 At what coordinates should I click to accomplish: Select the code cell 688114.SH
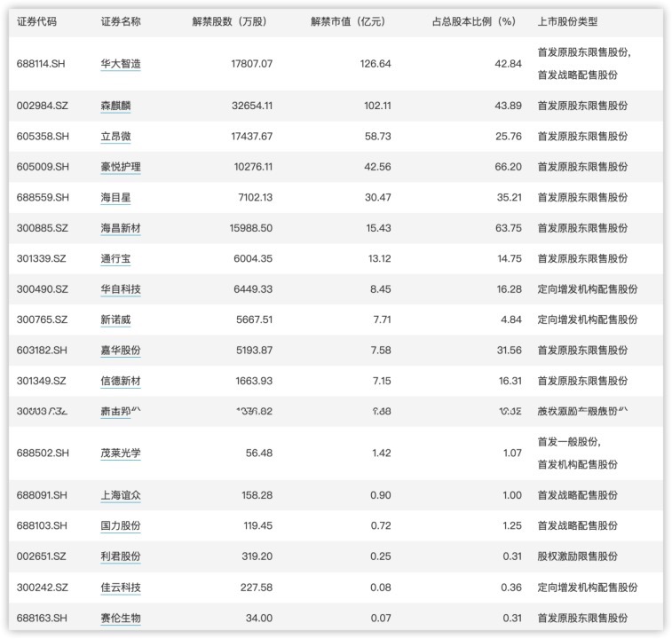pyautogui.click(x=41, y=64)
